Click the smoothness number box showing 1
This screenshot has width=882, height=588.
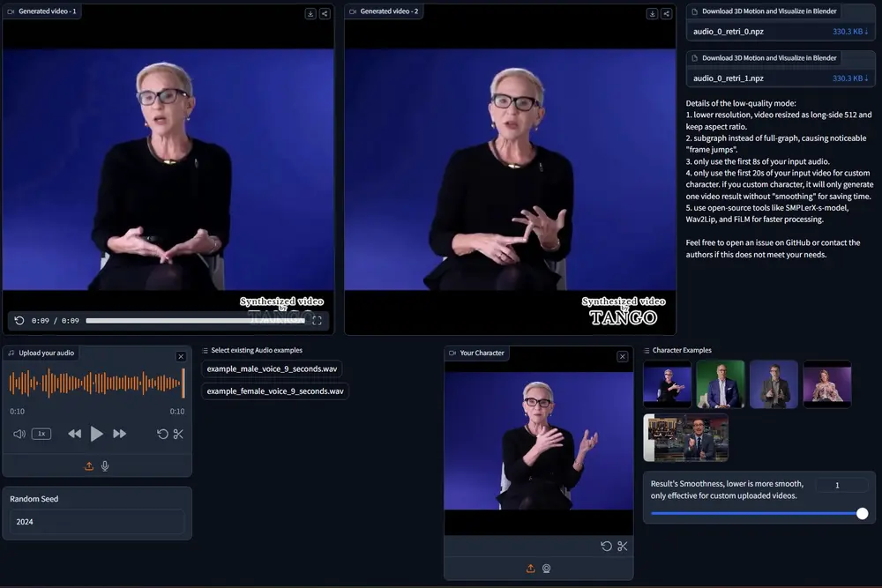(841, 485)
